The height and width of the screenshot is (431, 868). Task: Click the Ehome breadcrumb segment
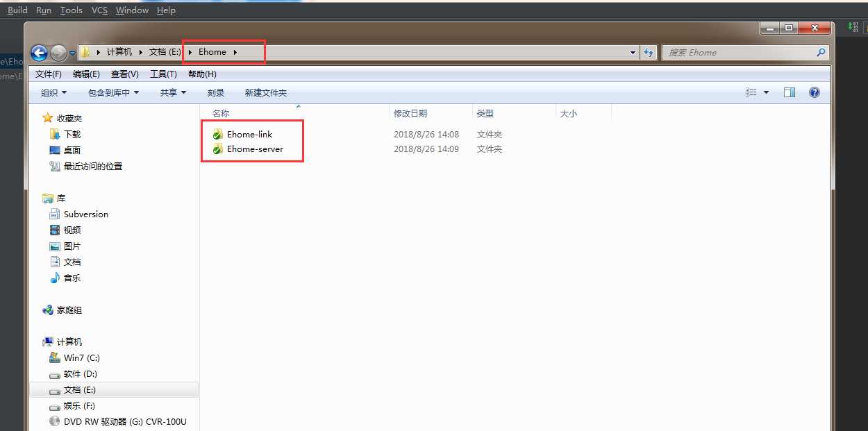click(212, 52)
